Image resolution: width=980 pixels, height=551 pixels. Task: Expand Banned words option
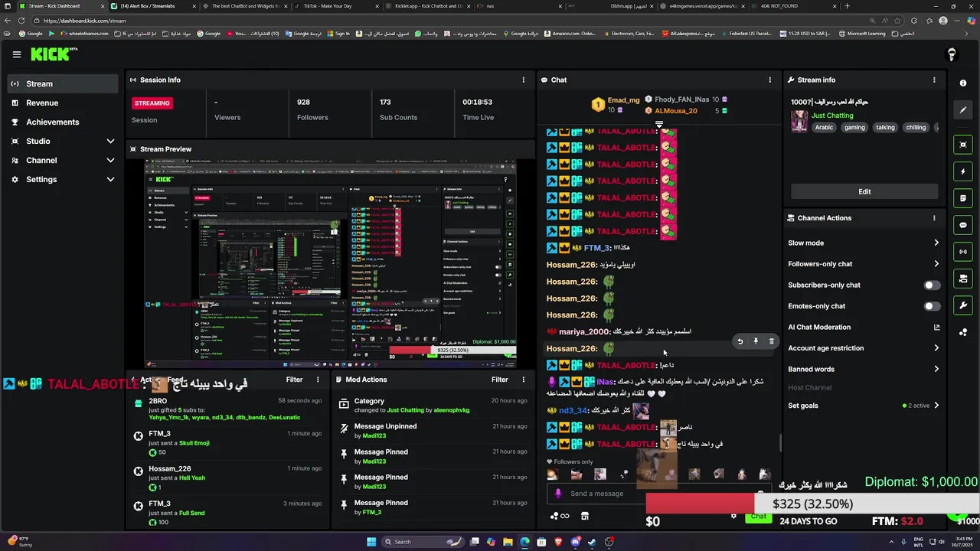pyautogui.click(x=936, y=369)
